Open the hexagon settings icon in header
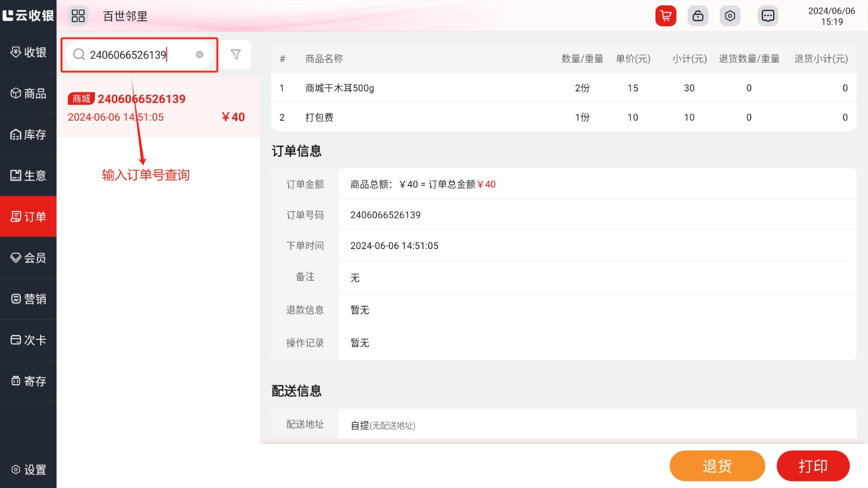This screenshot has height=488, width=868. tap(730, 16)
